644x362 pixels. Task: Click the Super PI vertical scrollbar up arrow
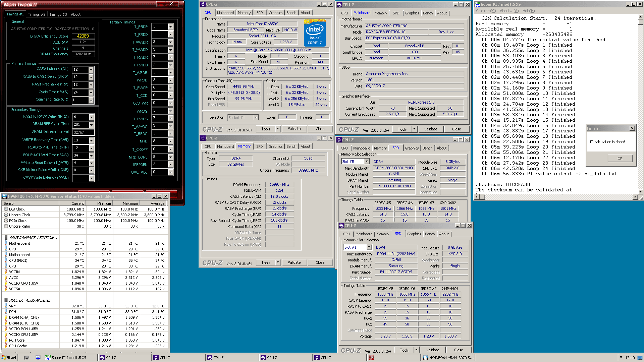[x=640, y=16]
